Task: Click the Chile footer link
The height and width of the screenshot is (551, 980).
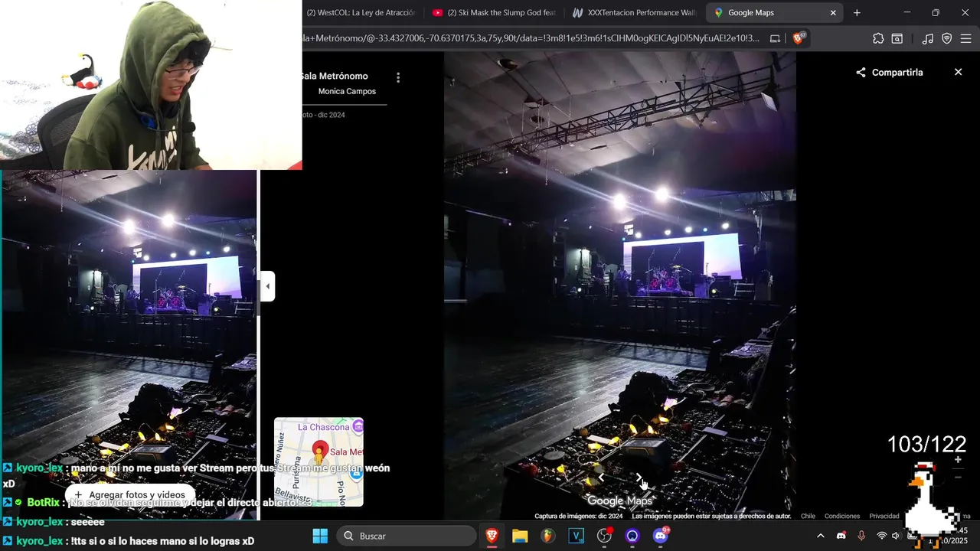Action: tap(808, 516)
